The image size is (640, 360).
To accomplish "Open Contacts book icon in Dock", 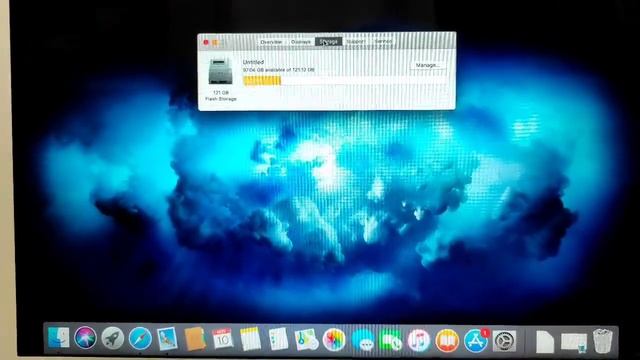I will 195,339.
